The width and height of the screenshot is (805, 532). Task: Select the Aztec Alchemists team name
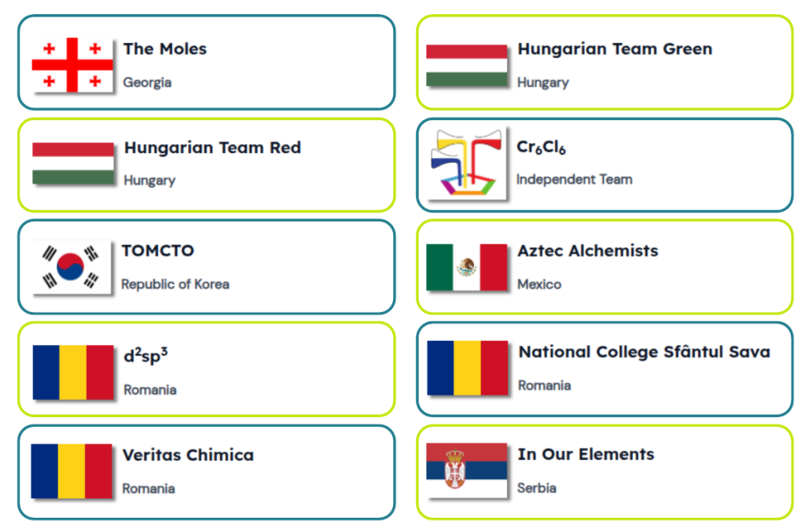click(588, 251)
